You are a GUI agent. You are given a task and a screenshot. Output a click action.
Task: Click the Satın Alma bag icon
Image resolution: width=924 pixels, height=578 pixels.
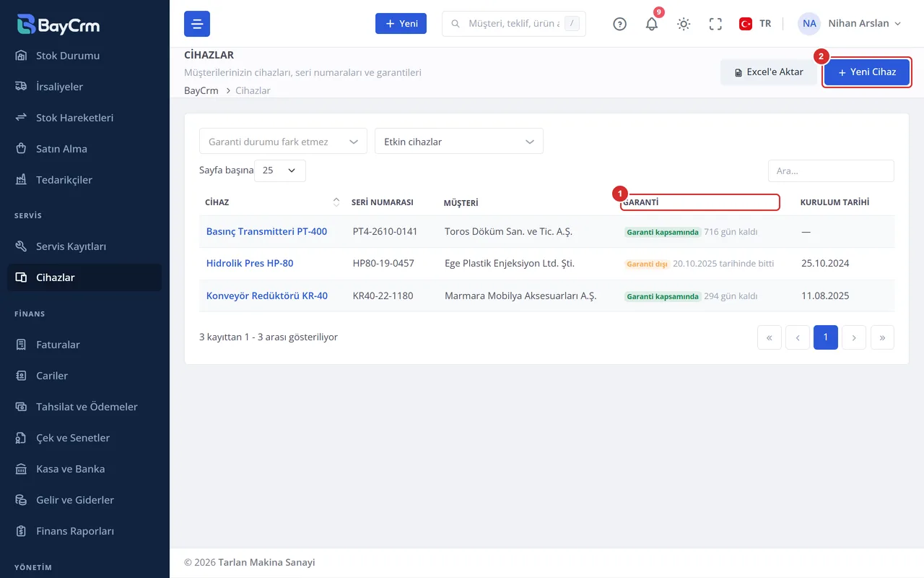[22, 149]
